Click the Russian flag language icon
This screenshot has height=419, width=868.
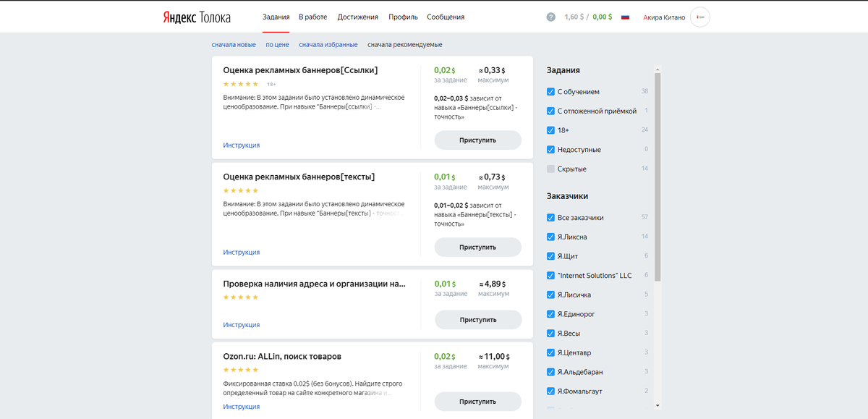pos(626,17)
